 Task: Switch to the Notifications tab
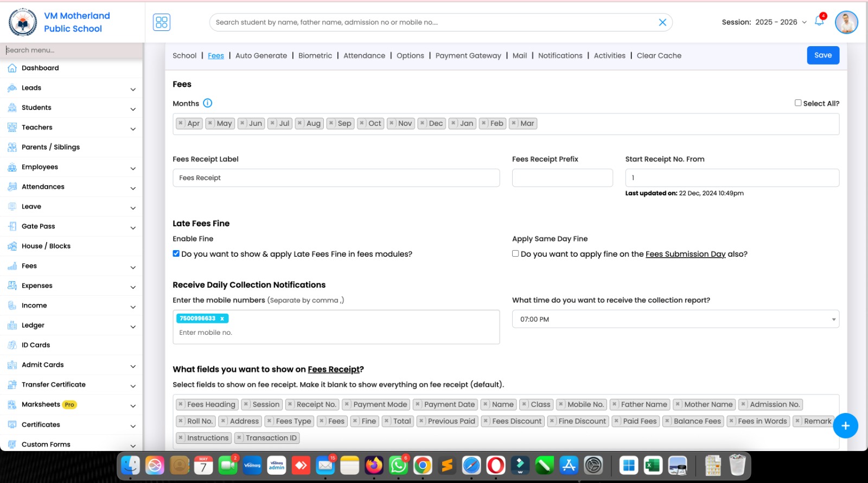coord(560,55)
